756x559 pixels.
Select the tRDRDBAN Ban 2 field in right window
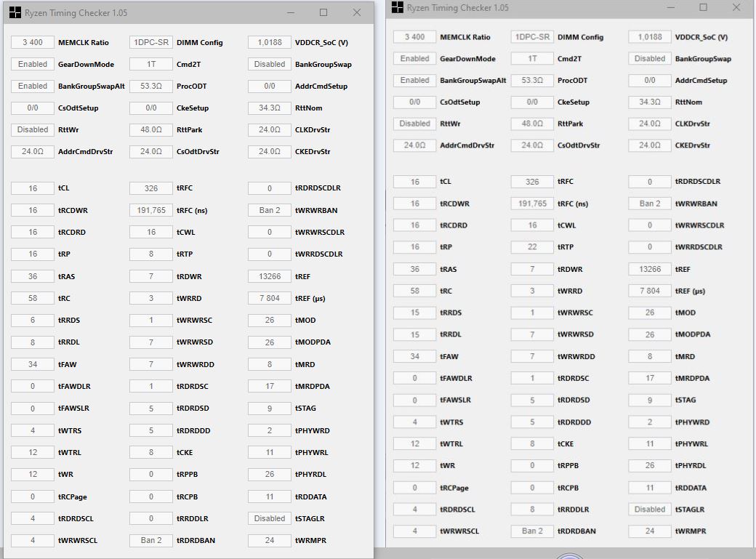[532, 531]
